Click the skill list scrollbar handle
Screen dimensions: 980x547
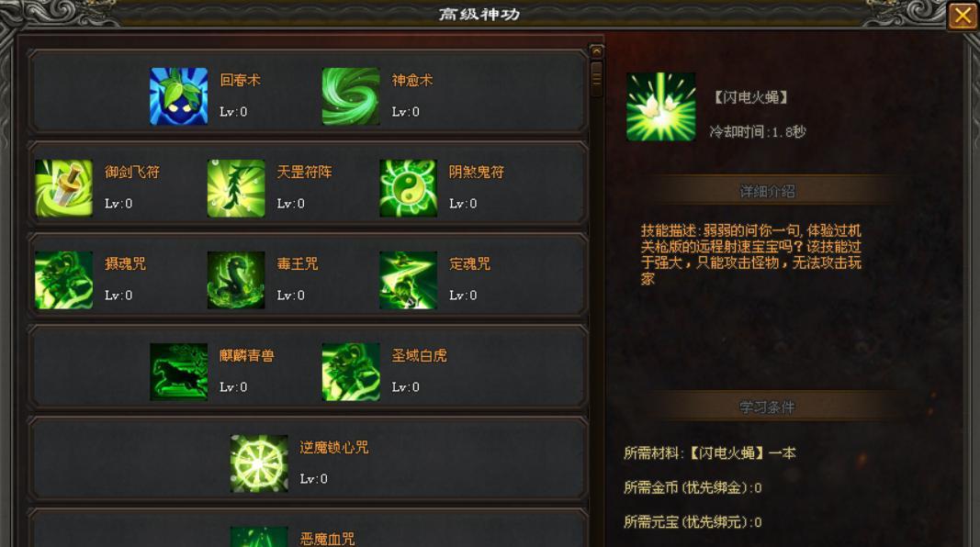pos(596,78)
